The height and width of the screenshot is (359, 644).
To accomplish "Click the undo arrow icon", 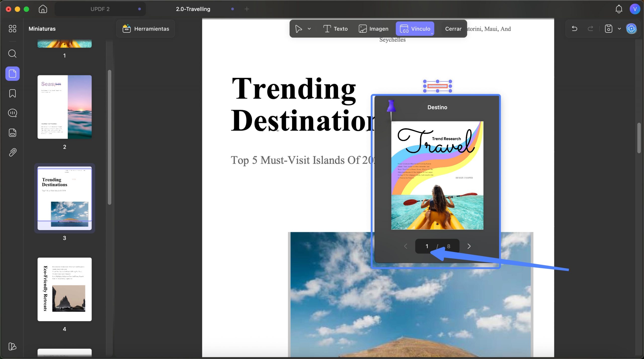I will tap(575, 29).
